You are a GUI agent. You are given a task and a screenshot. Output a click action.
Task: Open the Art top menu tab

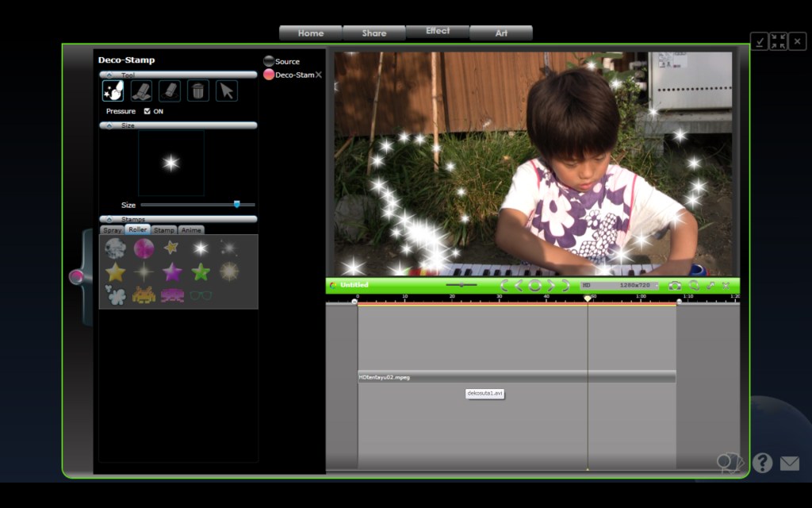coord(501,33)
